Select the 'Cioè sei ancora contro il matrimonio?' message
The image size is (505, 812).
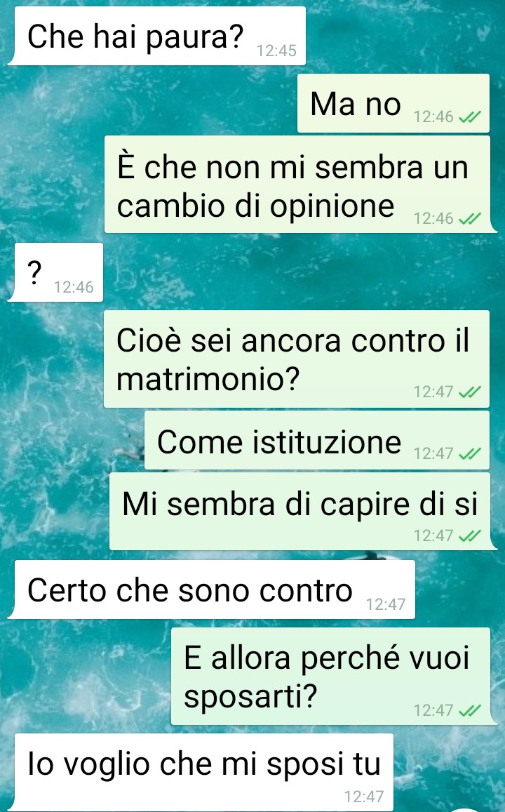[x=297, y=359]
